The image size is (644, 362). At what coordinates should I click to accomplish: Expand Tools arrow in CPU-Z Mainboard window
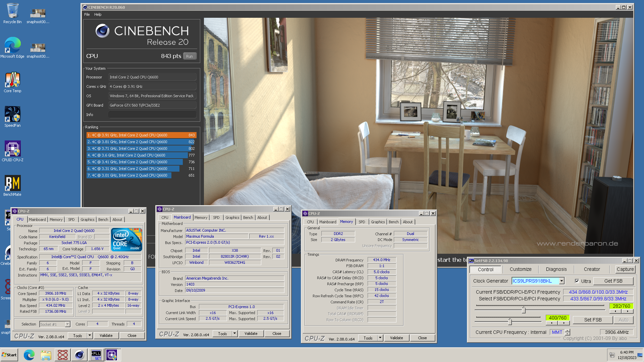[234, 334]
